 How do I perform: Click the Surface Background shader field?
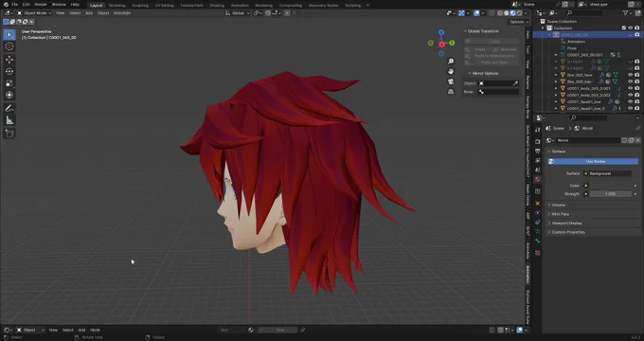(608, 173)
